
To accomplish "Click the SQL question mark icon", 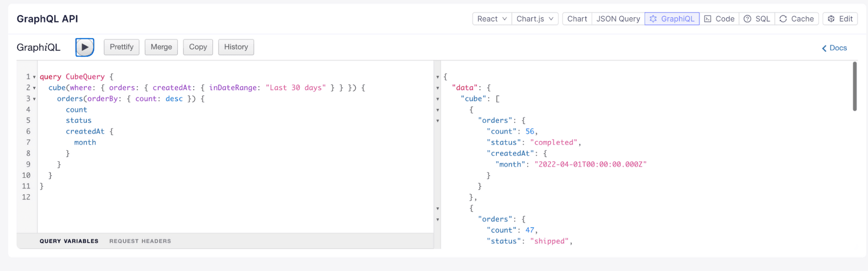I will (747, 19).
